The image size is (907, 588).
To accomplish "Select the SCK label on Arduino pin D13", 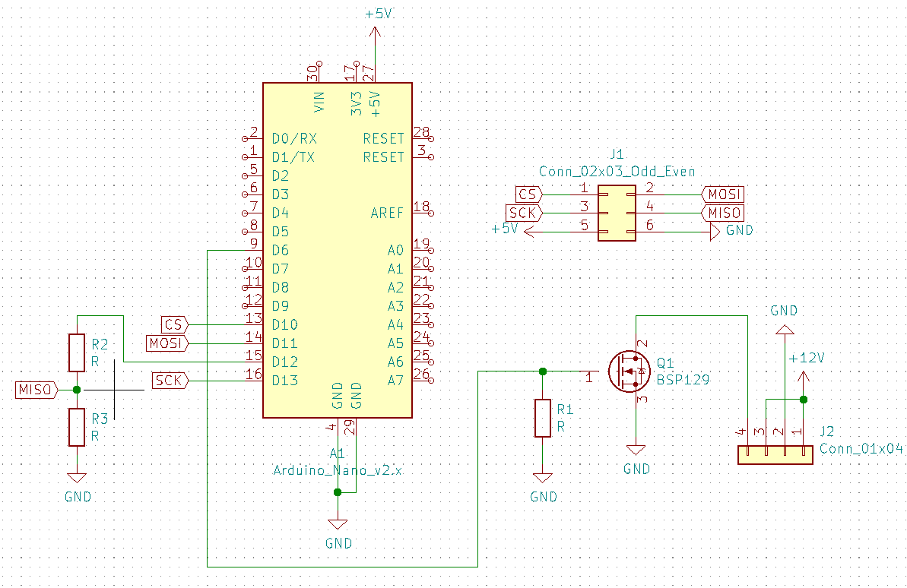I will [170, 381].
